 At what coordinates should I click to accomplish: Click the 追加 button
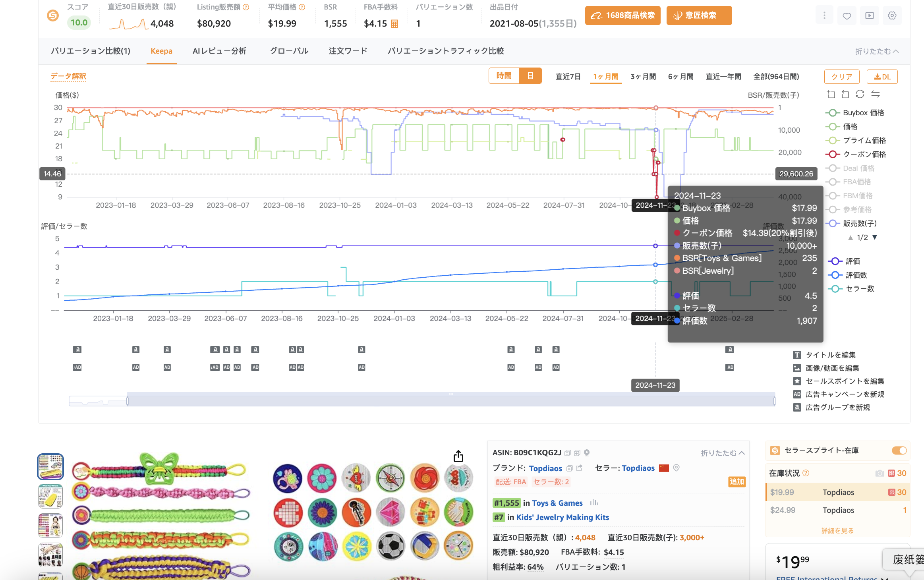click(x=737, y=482)
